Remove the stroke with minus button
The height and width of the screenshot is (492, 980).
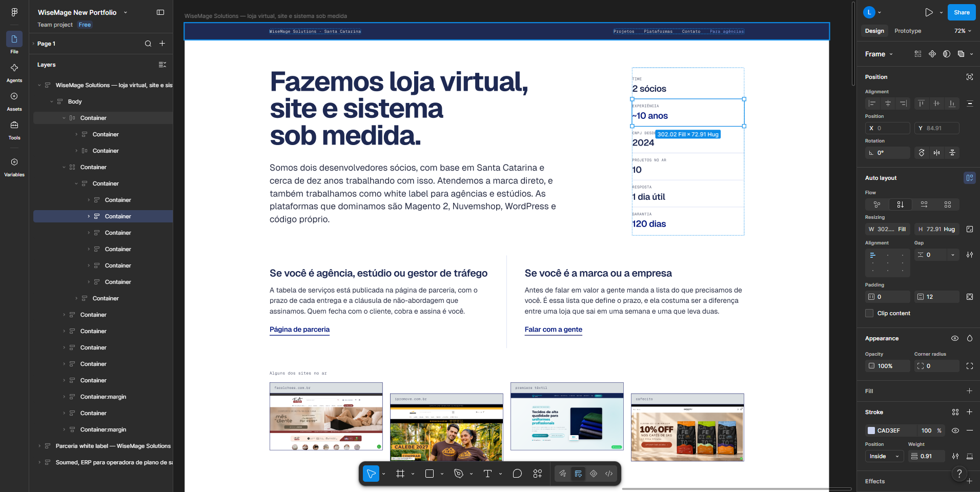pos(969,430)
